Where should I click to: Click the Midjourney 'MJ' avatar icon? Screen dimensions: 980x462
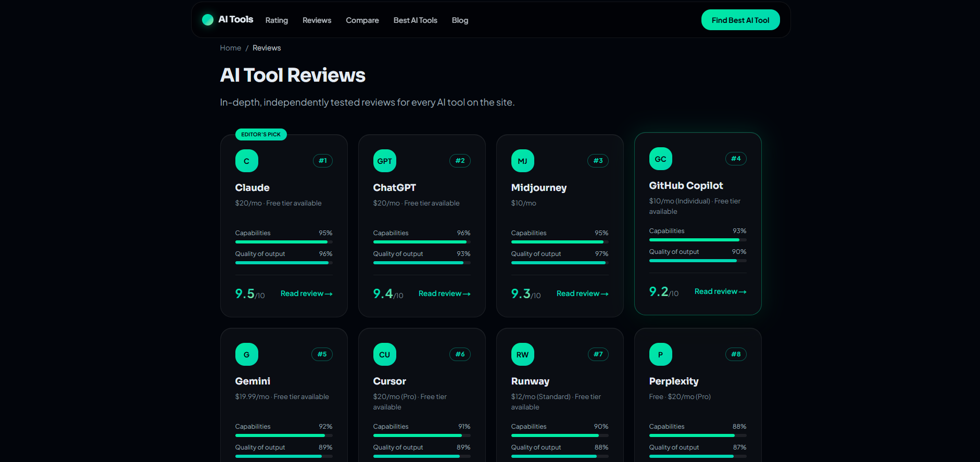coord(523,161)
